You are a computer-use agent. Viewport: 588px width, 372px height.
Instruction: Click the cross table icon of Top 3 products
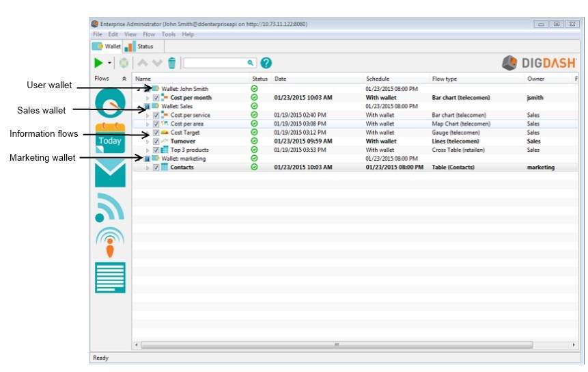click(165, 150)
